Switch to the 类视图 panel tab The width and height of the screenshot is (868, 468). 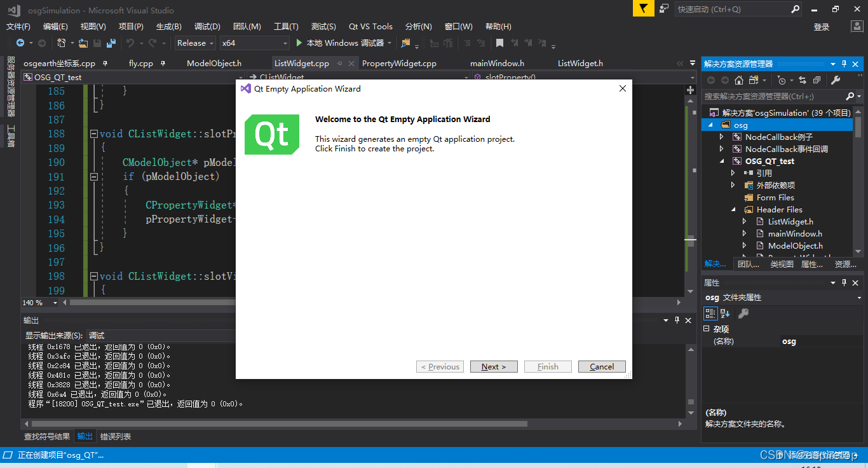coord(782,265)
